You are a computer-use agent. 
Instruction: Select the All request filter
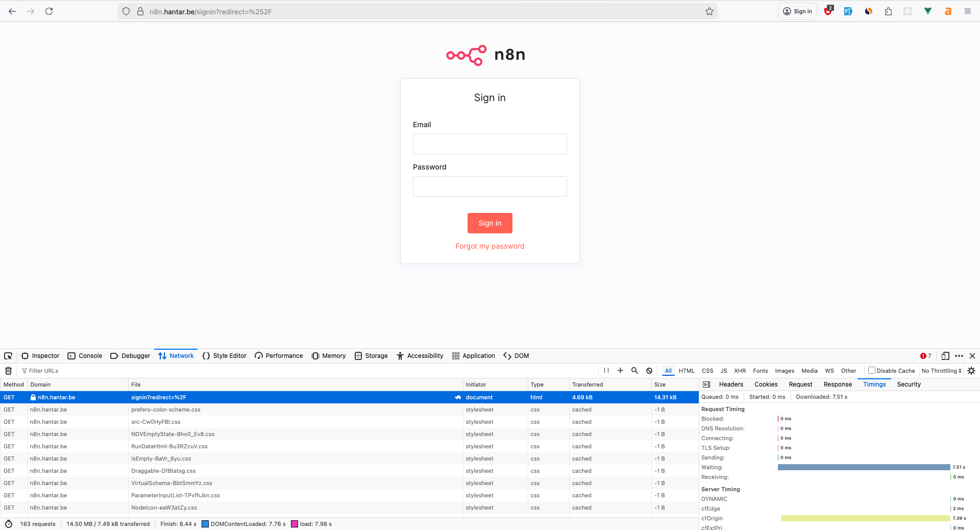(x=668, y=371)
